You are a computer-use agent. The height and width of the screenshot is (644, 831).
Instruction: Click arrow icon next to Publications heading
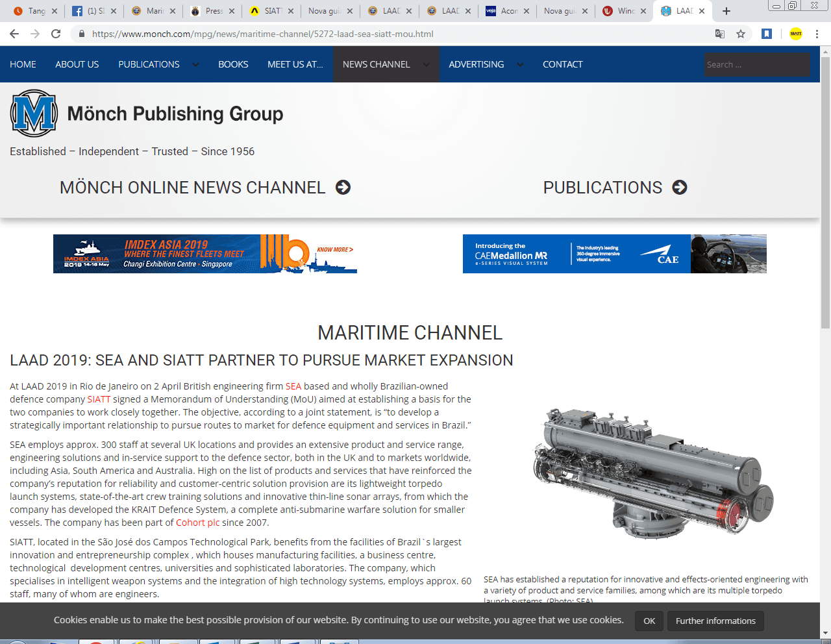tap(680, 188)
